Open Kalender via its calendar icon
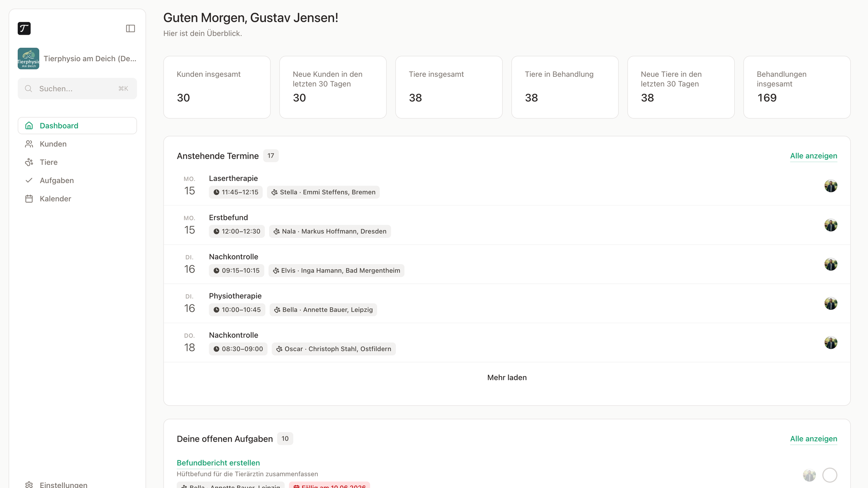 pyautogui.click(x=29, y=199)
